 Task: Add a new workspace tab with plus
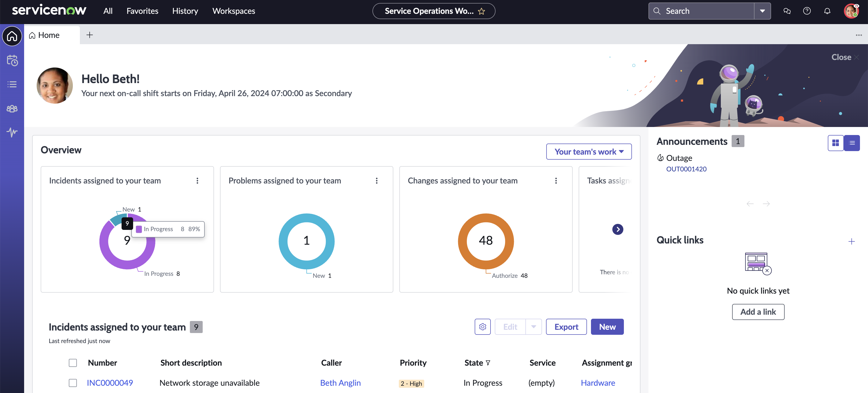point(90,35)
